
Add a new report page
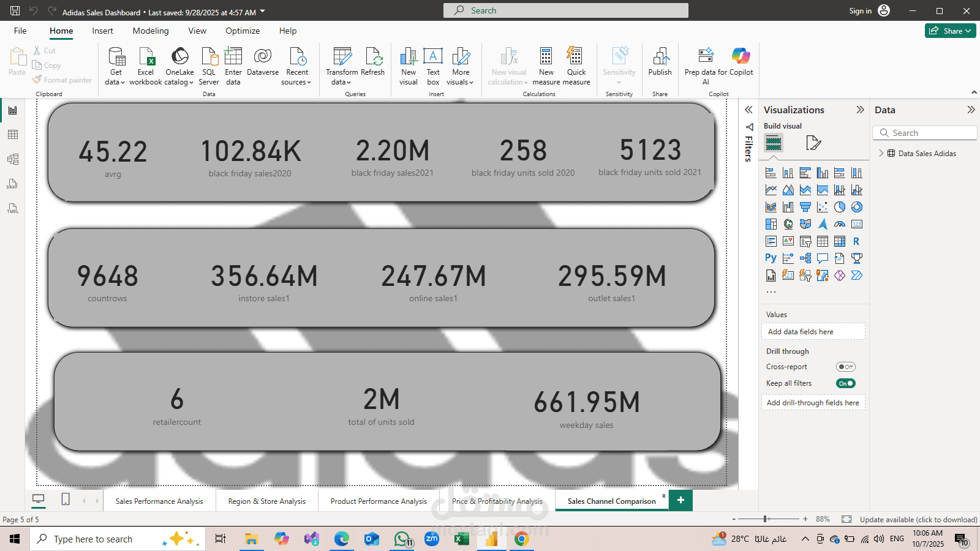[x=680, y=500]
